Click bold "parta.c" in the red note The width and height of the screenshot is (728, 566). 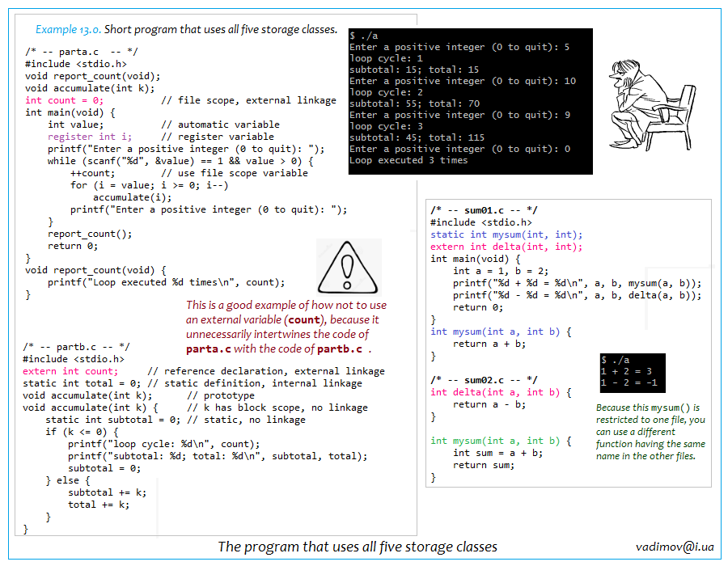click(209, 348)
